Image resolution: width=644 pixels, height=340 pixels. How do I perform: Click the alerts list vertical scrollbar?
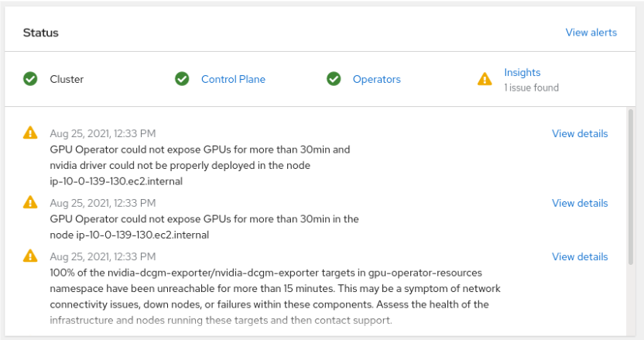pos(631,186)
